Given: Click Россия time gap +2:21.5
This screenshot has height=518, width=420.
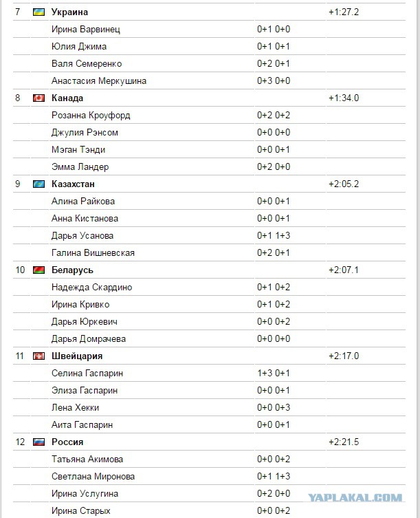Looking at the screenshot, I should coord(344,442).
